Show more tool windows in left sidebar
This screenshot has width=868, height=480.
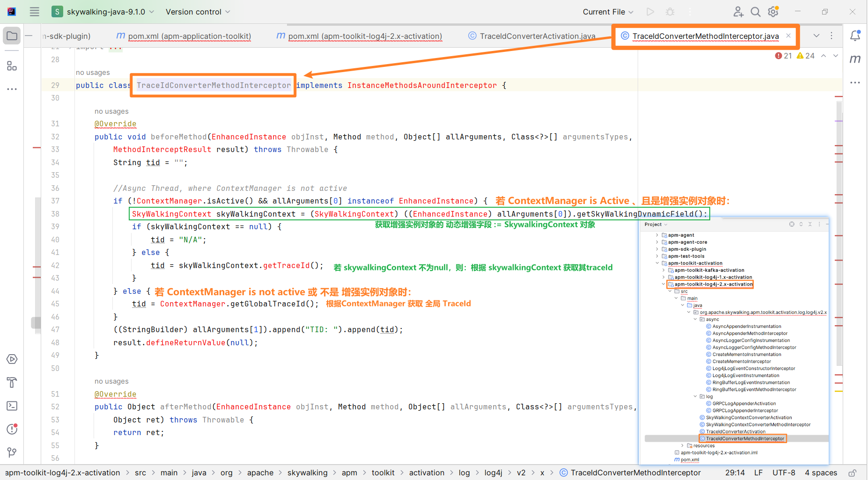tap(12, 89)
